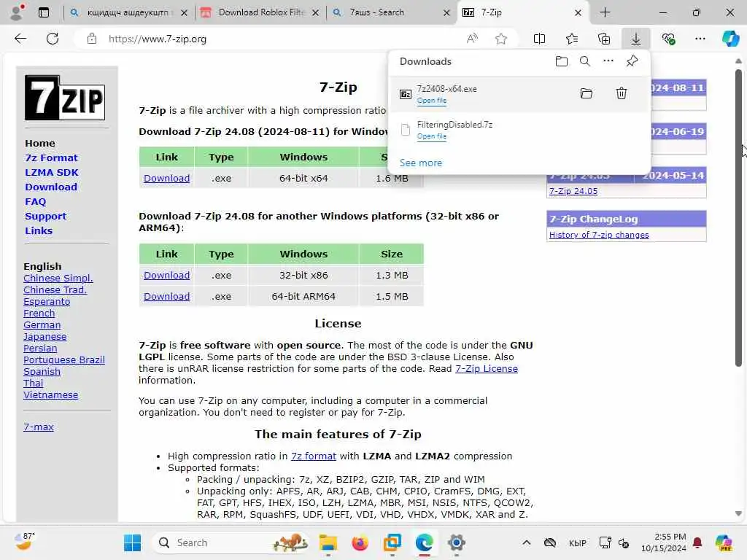Viewport: 747px width, 560px height.
Task: Open file 7z2408-x64.exe
Action: pos(432,101)
